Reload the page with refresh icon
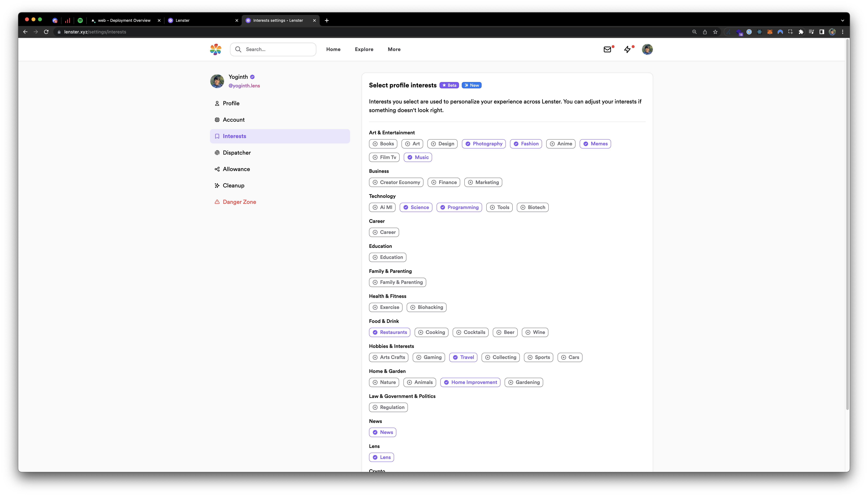Viewport: 868px width, 496px height. click(x=46, y=32)
